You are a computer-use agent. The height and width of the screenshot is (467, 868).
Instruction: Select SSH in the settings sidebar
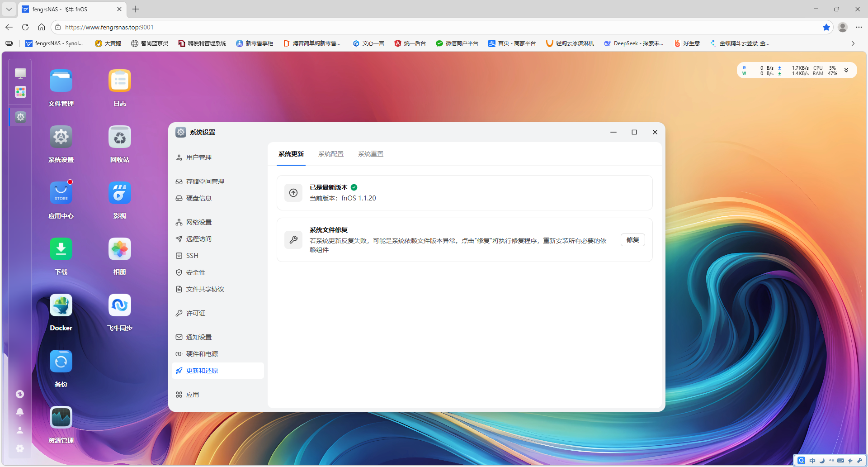[x=192, y=255]
